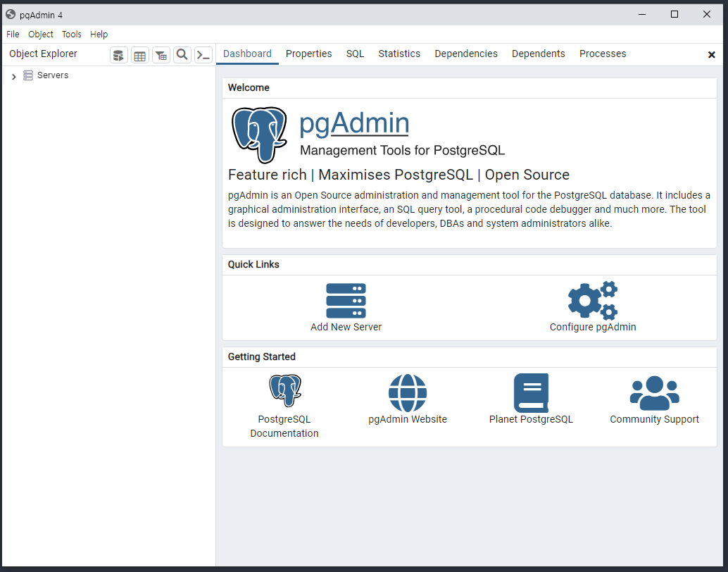Click the large pgAdmin elephant logo
Image resolution: width=728 pixels, height=572 pixels.
coord(259,135)
